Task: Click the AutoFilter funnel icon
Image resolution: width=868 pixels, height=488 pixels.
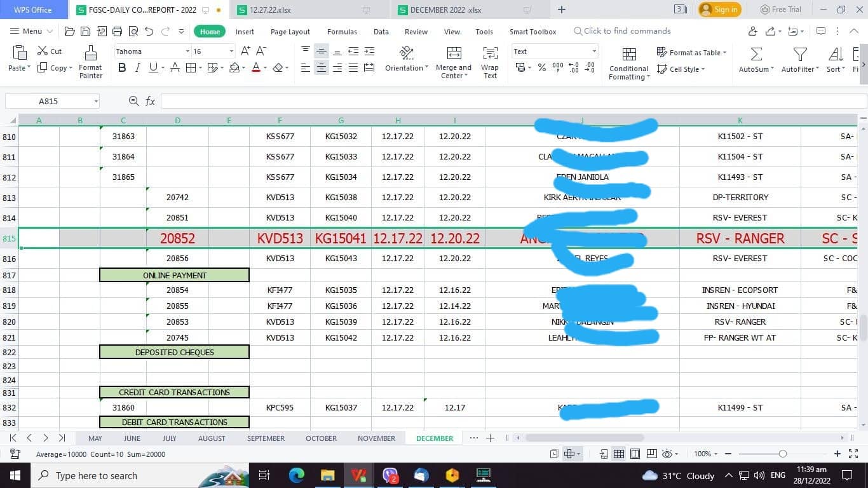Action: [x=800, y=53]
